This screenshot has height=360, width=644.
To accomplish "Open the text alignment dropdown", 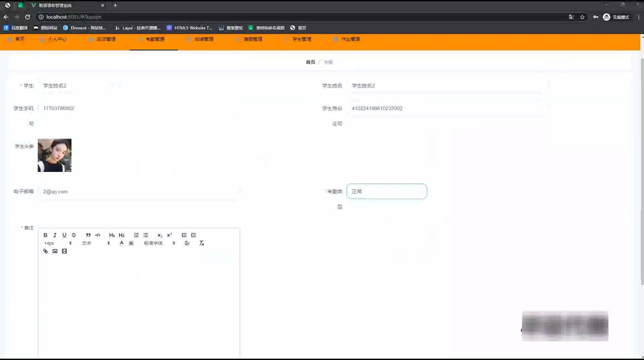I will tap(187, 243).
